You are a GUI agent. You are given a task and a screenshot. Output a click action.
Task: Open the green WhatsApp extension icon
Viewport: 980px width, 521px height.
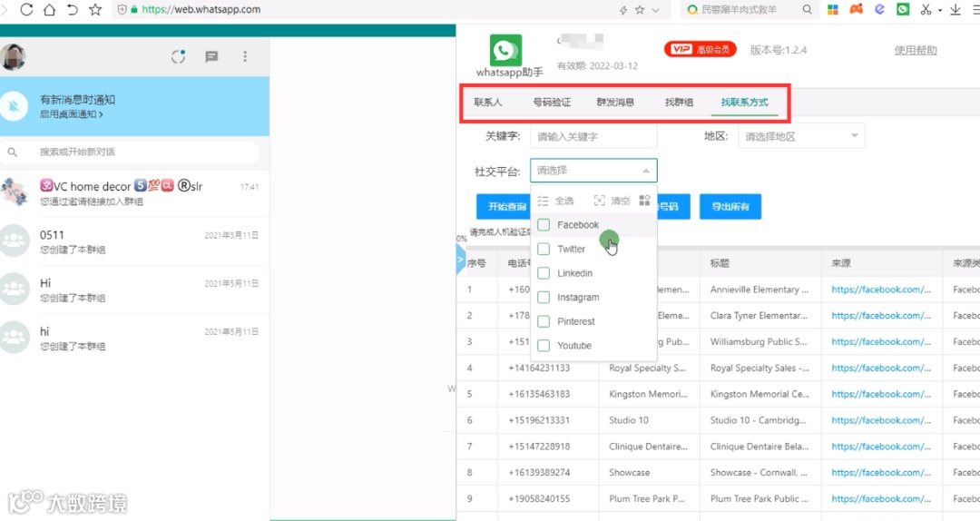(x=903, y=9)
